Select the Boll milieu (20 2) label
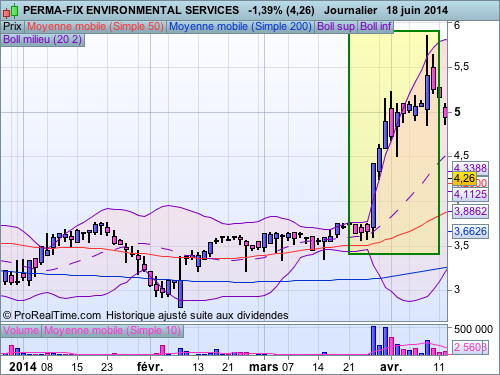500x375 pixels. tap(43, 39)
